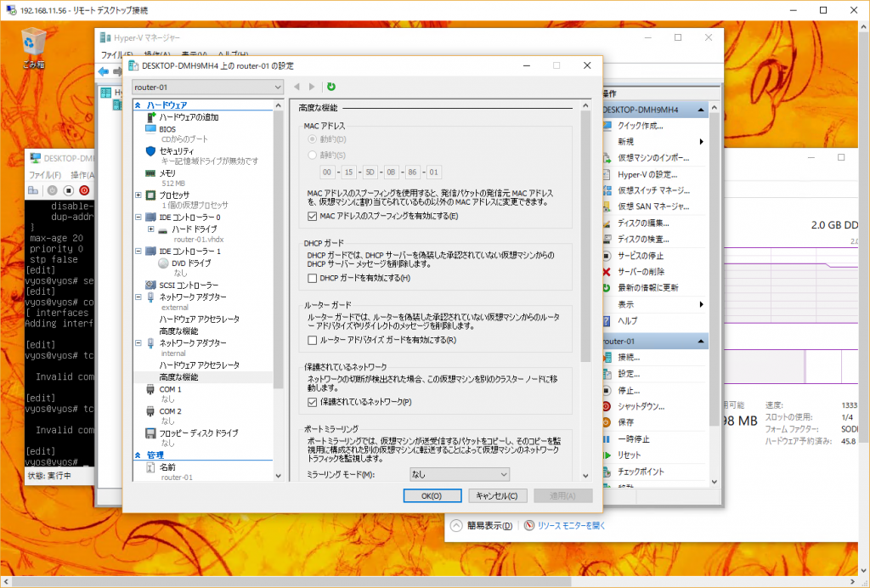Open 操作 menu in the VM connection window
Viewport: 870px width, 588px height.
coord(82,175)
